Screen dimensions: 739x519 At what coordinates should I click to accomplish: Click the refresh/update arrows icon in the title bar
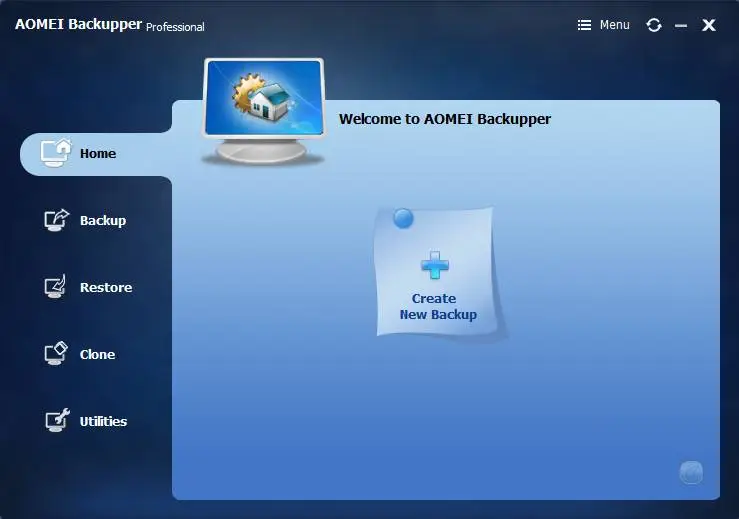tap(654, 25)
